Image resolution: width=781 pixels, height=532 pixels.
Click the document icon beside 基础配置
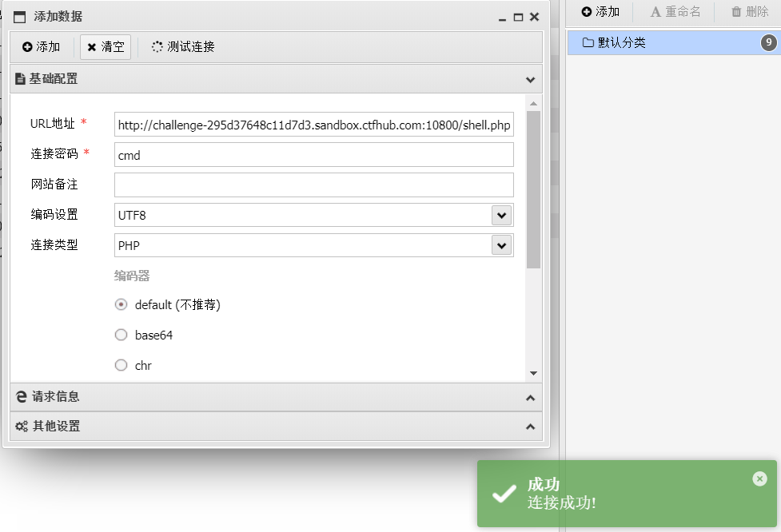pos(20,80)
